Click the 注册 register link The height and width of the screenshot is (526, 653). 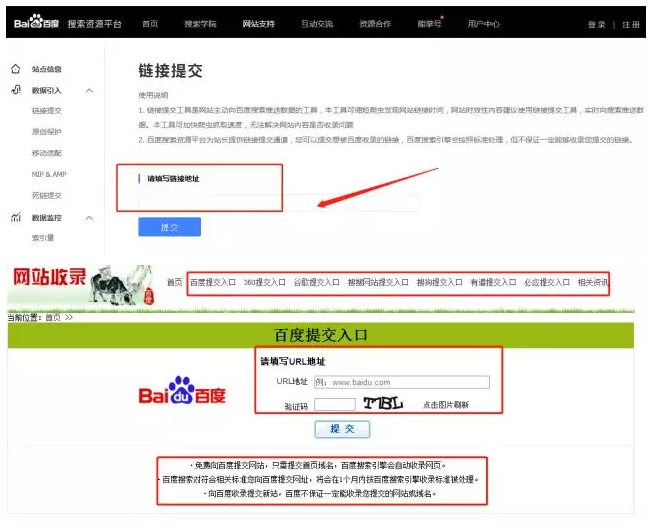pos(631,25)
